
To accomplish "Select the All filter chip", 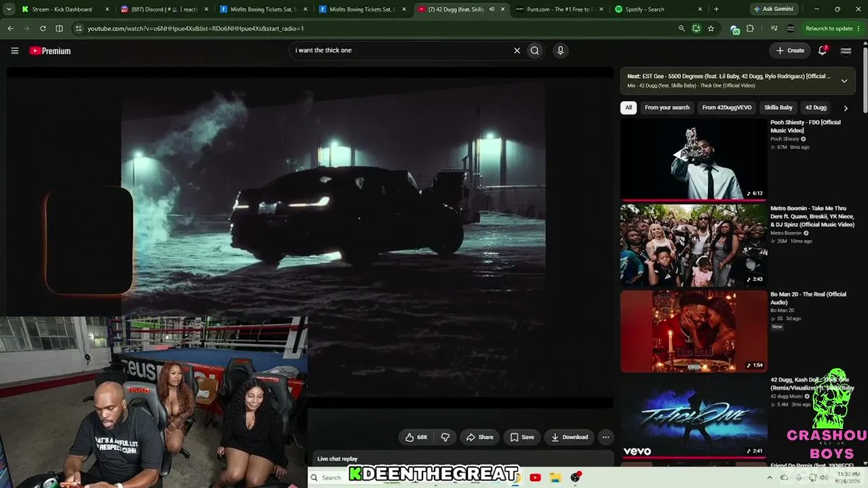I will pyautogui.click(x=629, y=108).
